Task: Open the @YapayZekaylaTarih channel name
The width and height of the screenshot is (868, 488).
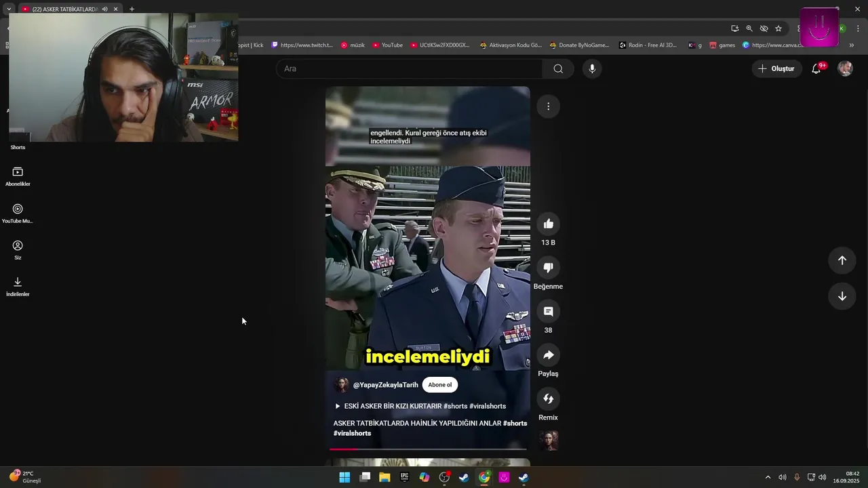Action: [x=385, y=385]
